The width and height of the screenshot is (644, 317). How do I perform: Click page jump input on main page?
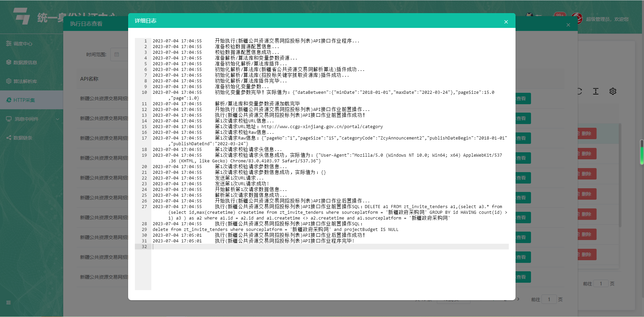[x=601, y=283]
